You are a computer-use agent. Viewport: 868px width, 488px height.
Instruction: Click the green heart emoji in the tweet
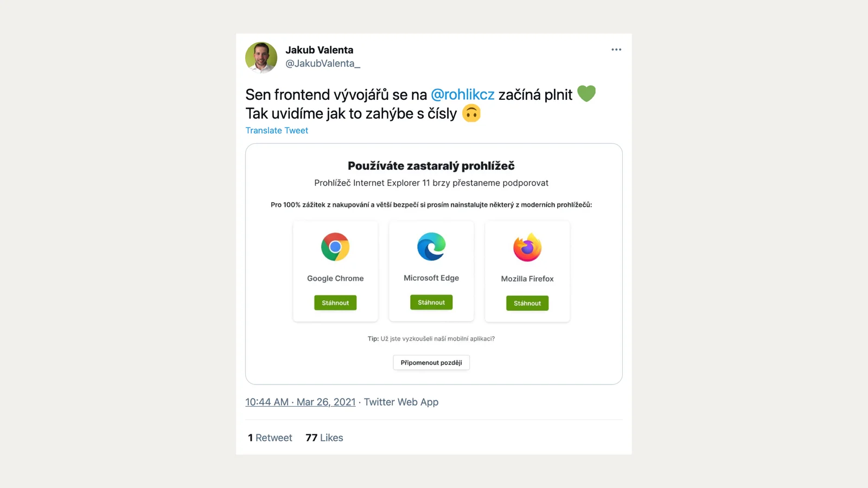pos(586,93)
